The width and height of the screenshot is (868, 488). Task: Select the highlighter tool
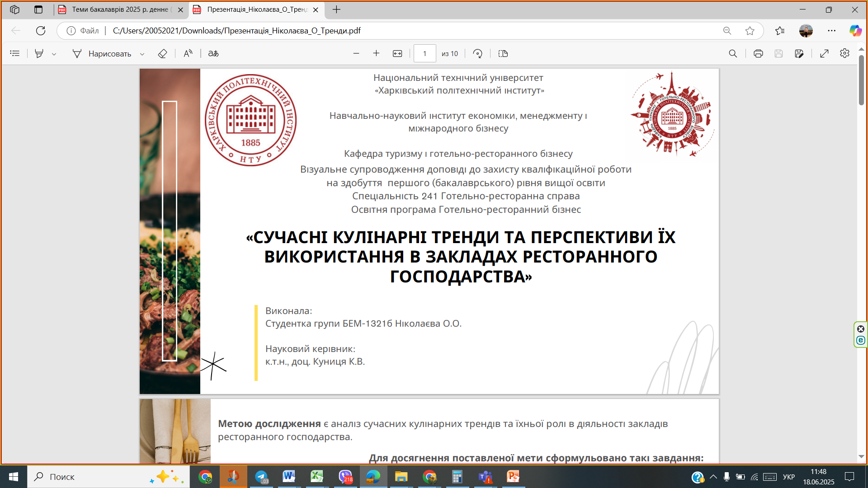[39, 53]
